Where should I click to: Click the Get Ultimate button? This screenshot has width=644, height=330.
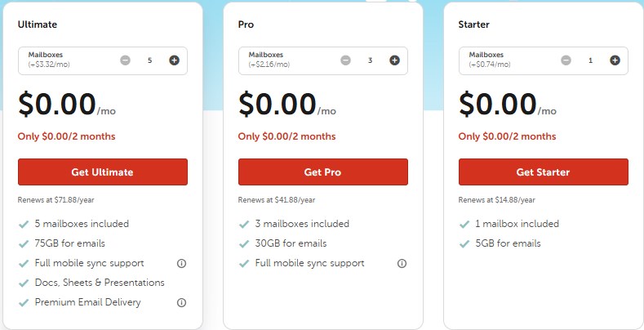click(103, 172)
